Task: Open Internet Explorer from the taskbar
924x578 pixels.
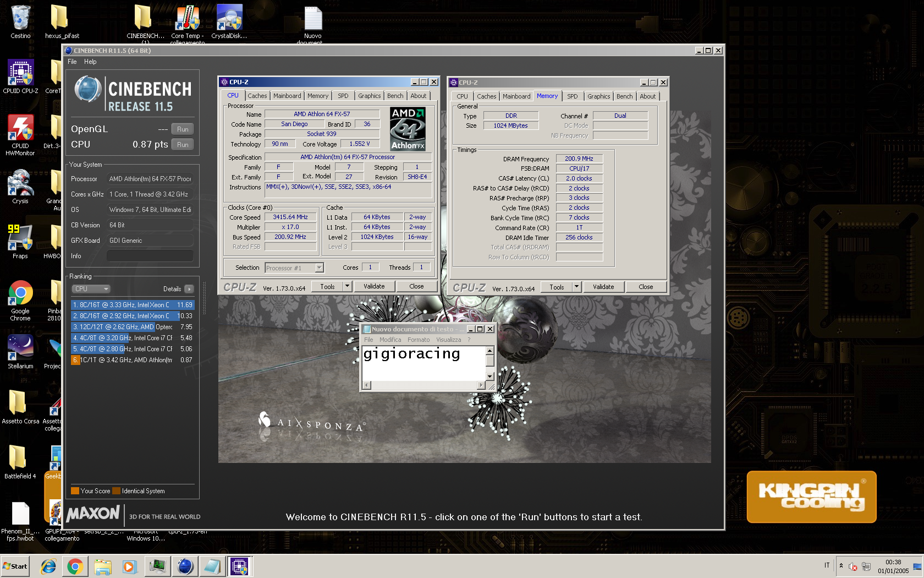Action: 48,566
